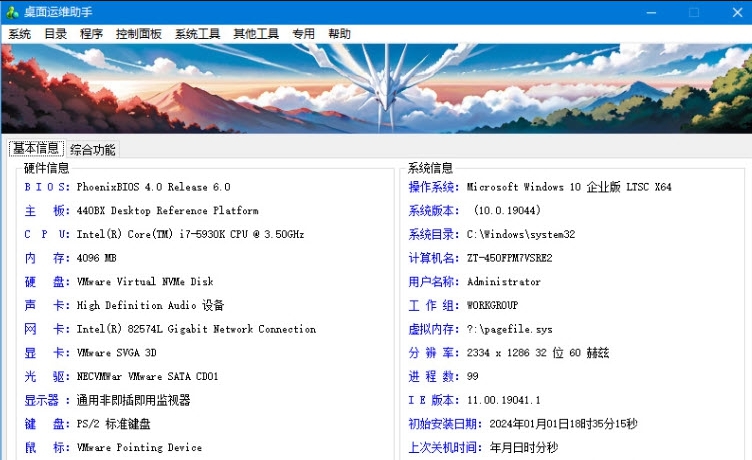Open the 专用 menu
752x460 pixels.
(x=304, y=34)
